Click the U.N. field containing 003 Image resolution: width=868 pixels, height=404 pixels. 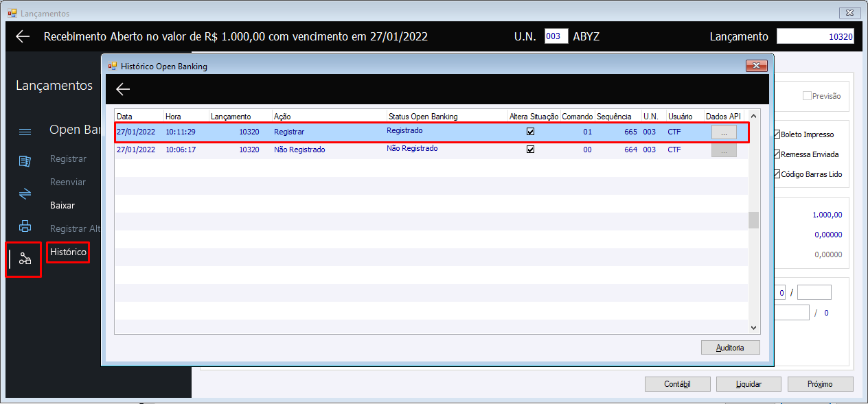click(556, 36)
